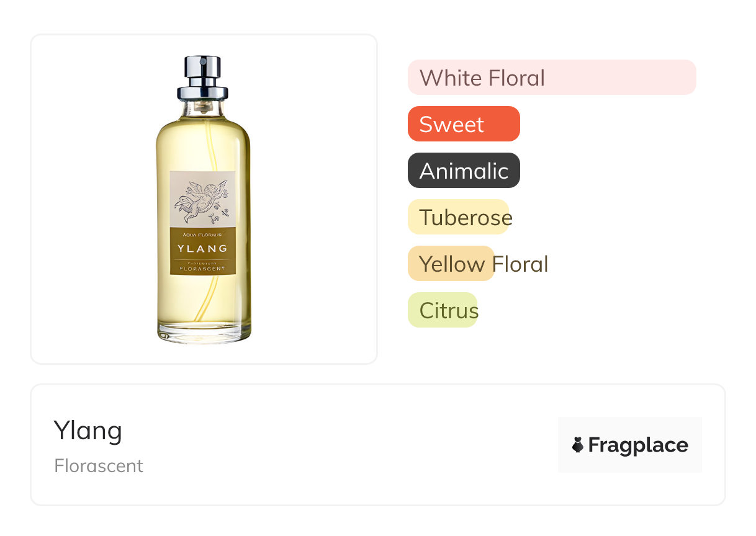Select the Tuberose accord bar
Viewport: 756px width, 536px height.
click(x=458, y=217)
